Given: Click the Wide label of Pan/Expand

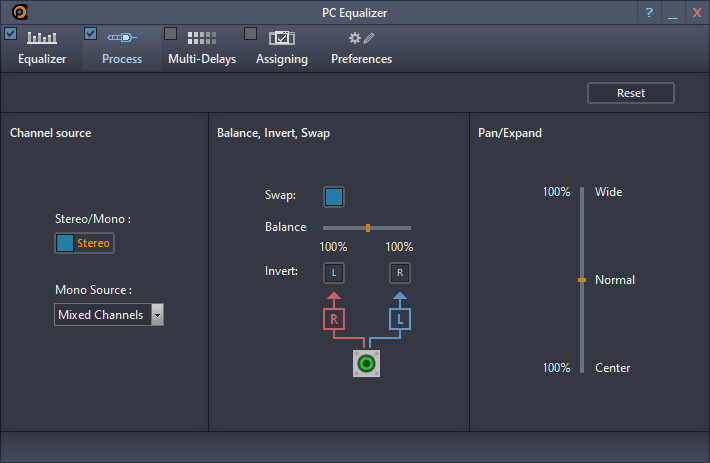Looking at the screenshot, I should pyautogui.click(x=609, y=192).
